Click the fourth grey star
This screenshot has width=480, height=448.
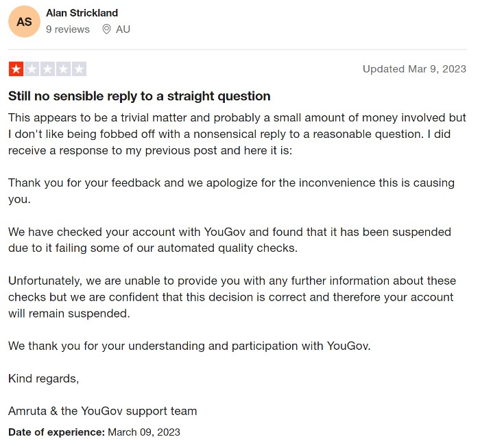63,69
